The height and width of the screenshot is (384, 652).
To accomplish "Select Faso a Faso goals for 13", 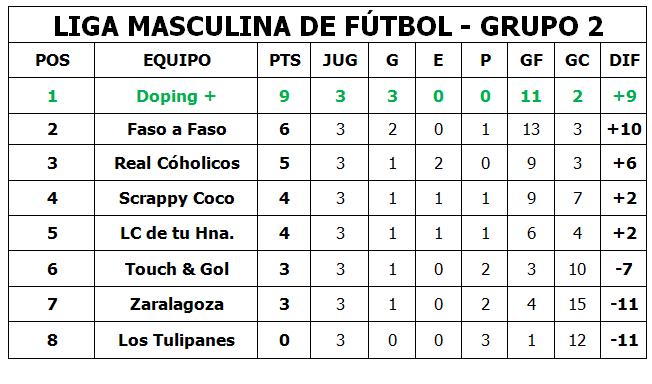I will click(531, 129).
